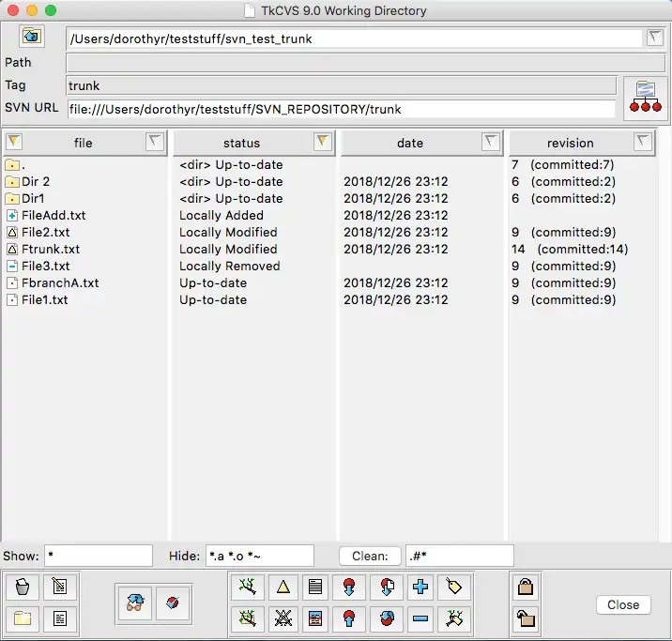The height and width of the screenshot is (641, 672).
Task: Click the edit file pencil icon
Action: pos(60,587)
